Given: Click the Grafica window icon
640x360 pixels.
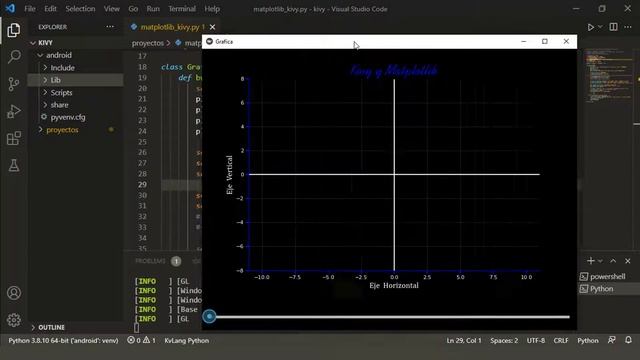Looking at the screenshot, I should (209, 41).
